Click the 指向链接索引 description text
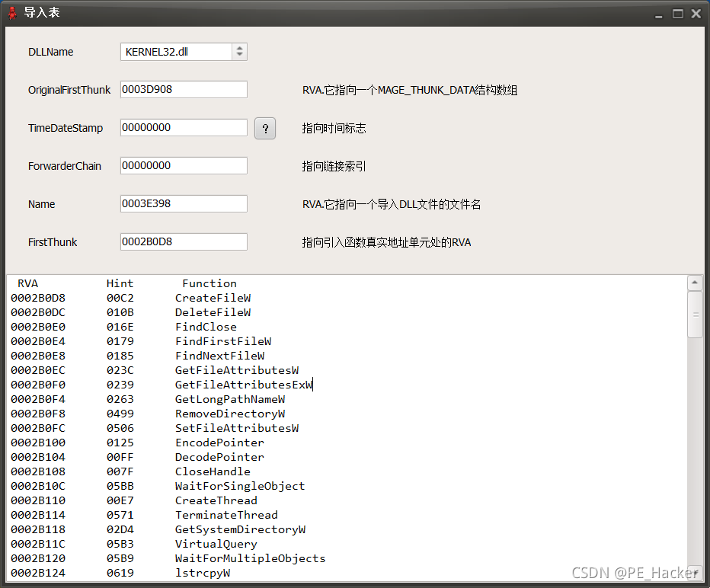Image resolution: width=710 pixels, height=588 pixels. coord(334,166)
